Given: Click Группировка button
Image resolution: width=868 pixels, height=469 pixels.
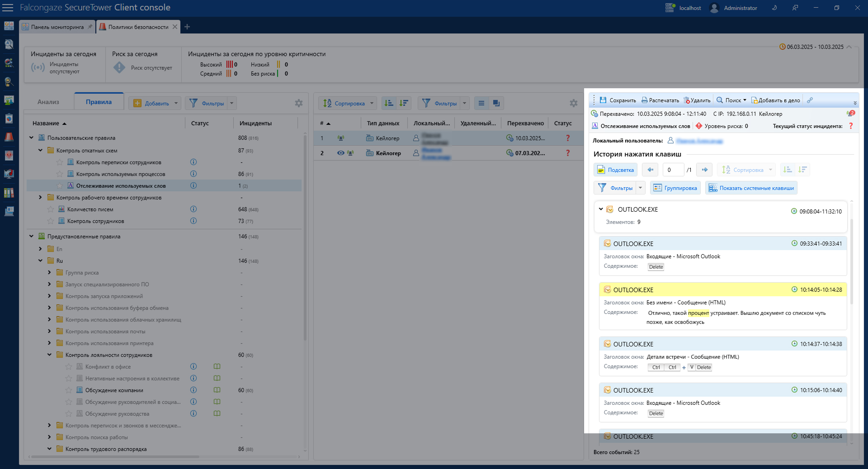Looking at the screenshot, I should coord(675,188).
